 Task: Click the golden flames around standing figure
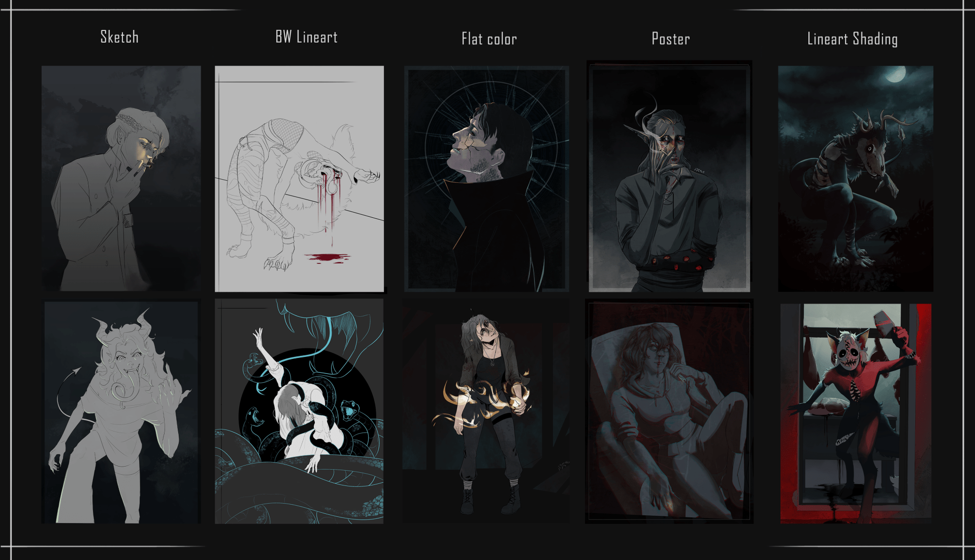click(480, 401)
